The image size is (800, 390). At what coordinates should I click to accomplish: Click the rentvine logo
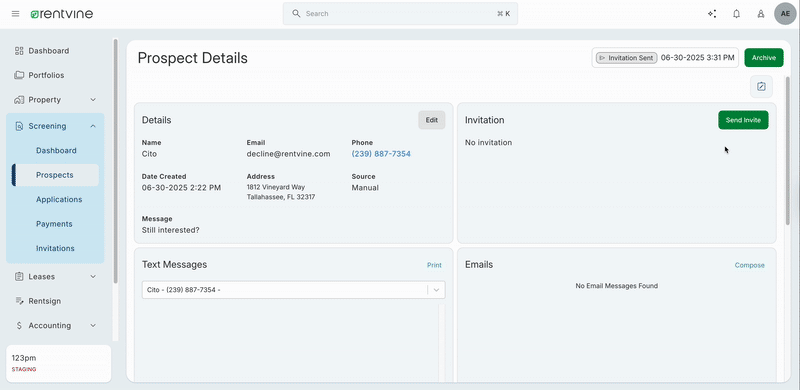coord(61,14)
